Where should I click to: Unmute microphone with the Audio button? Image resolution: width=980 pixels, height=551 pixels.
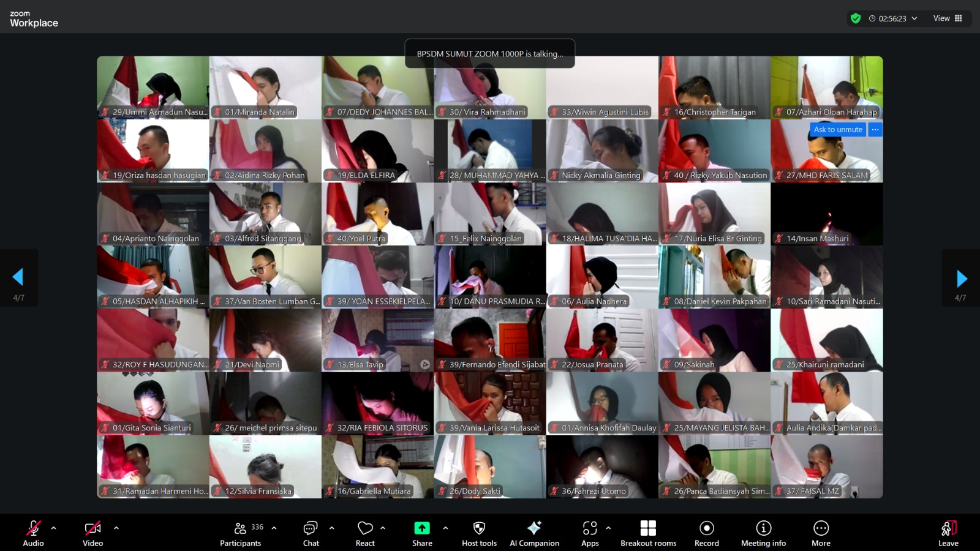(x=33, y=533)
